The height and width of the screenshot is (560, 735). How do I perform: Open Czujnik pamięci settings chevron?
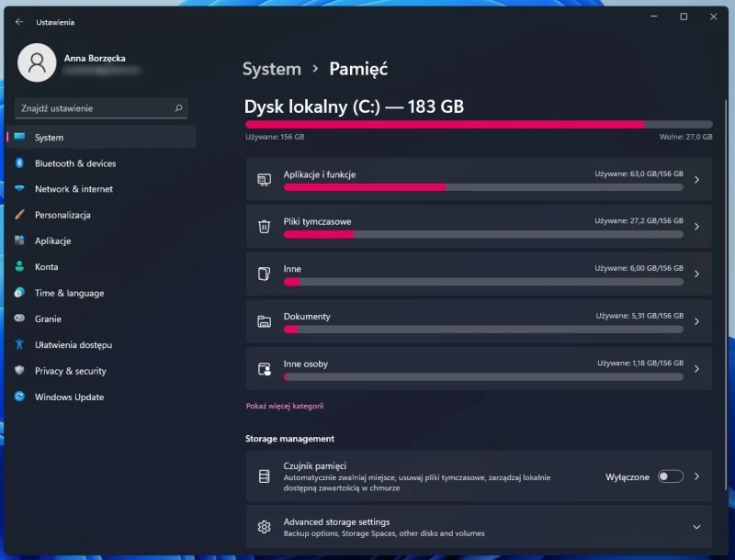[696, 476]
